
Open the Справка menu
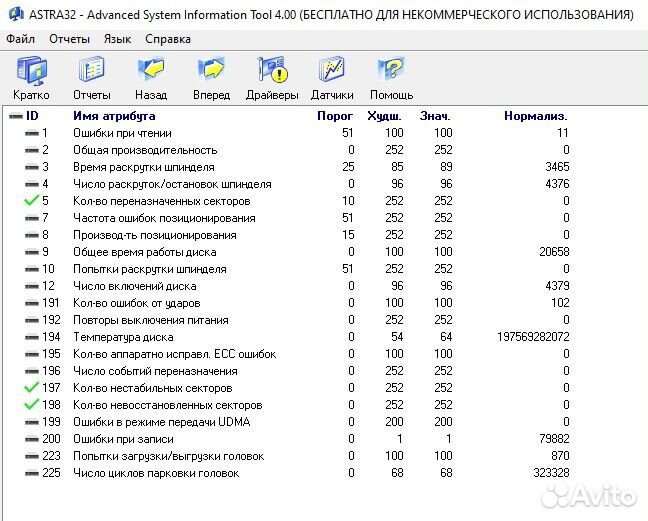tap(168, 39)
